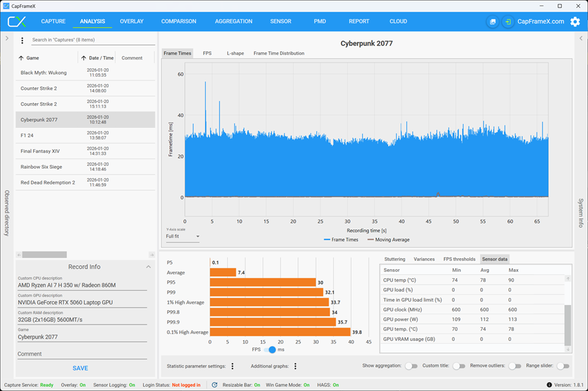Open the settings gear icon
This screenshot has width=588, height=391.
(575, 22)
